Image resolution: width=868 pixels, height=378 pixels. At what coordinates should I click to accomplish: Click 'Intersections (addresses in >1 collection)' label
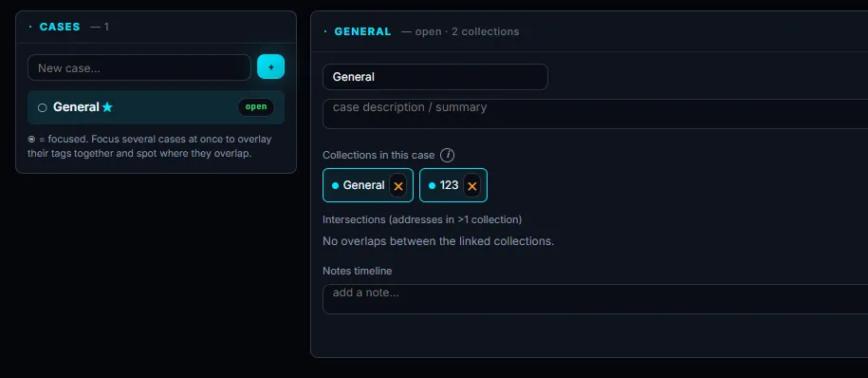coord(422,219)
